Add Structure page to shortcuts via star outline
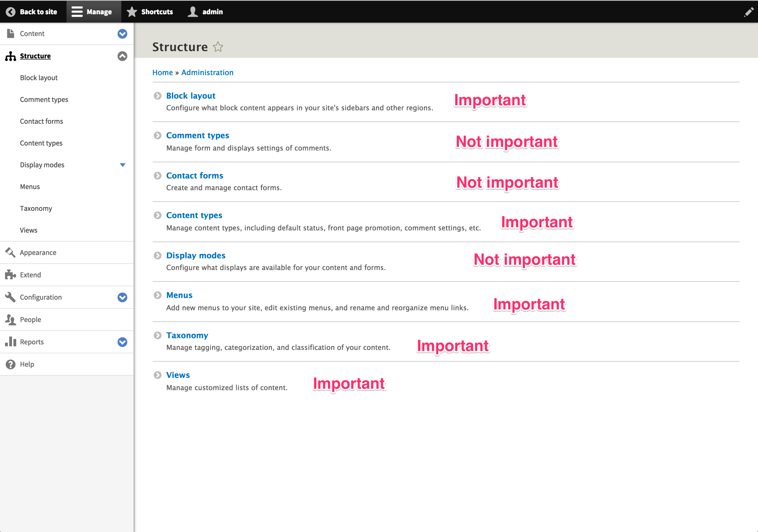 218,47
